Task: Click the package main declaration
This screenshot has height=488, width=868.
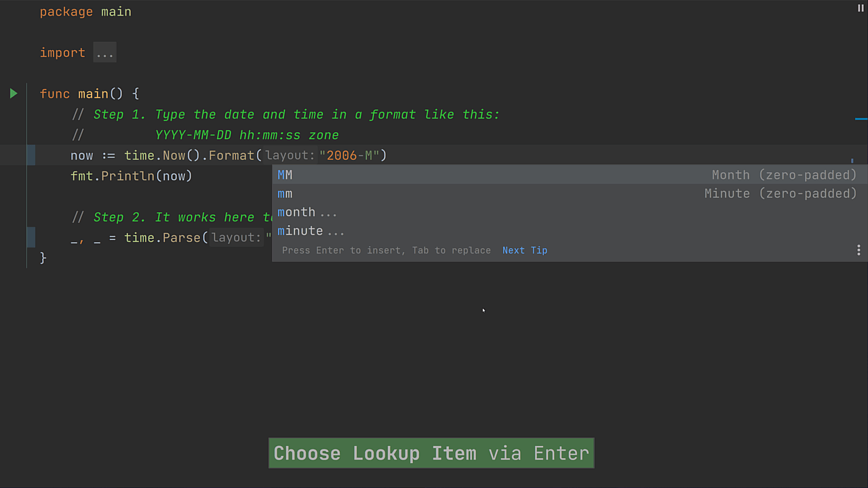Action: click(85, 11)
